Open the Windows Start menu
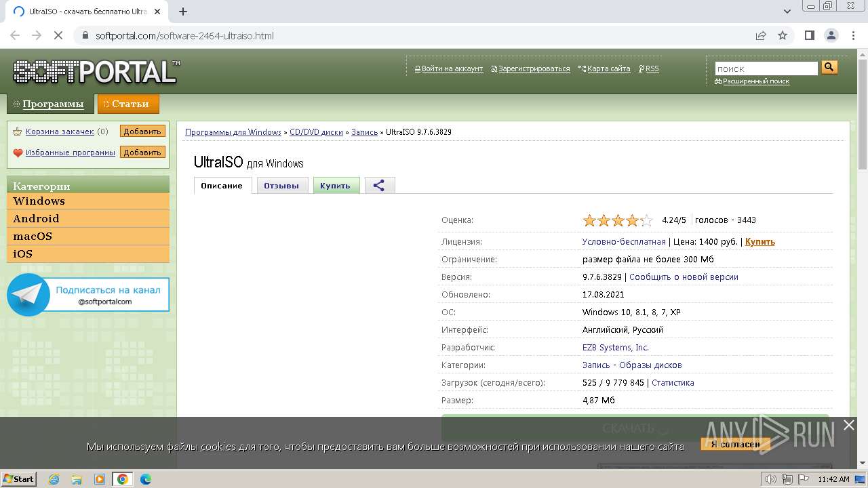The height and width of the screenshot is (488, 868). click(x=19, y=479)
